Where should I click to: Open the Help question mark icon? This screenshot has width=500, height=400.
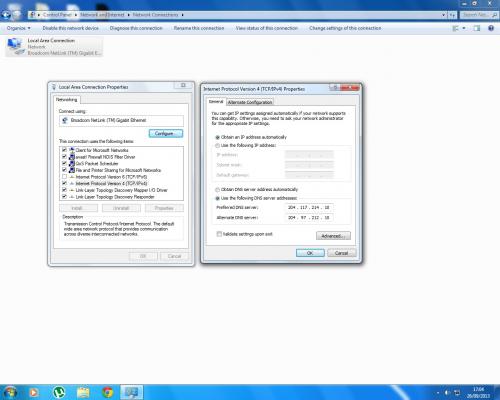coord(491,28)
